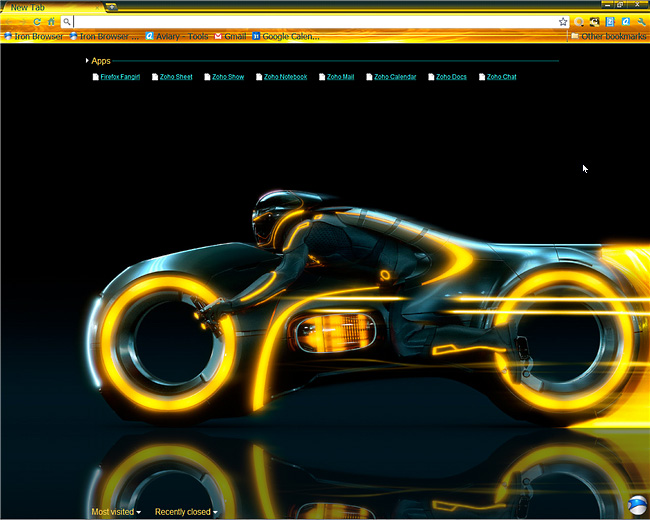The width and height of the screenshot is (650, 520).
Task: Launch the Zoho Sheet app
Action: (175, 77)
